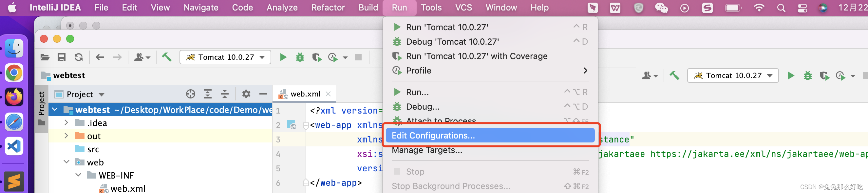Open the Refactor menu
The image size is (868, 193).
click(328, 8)
